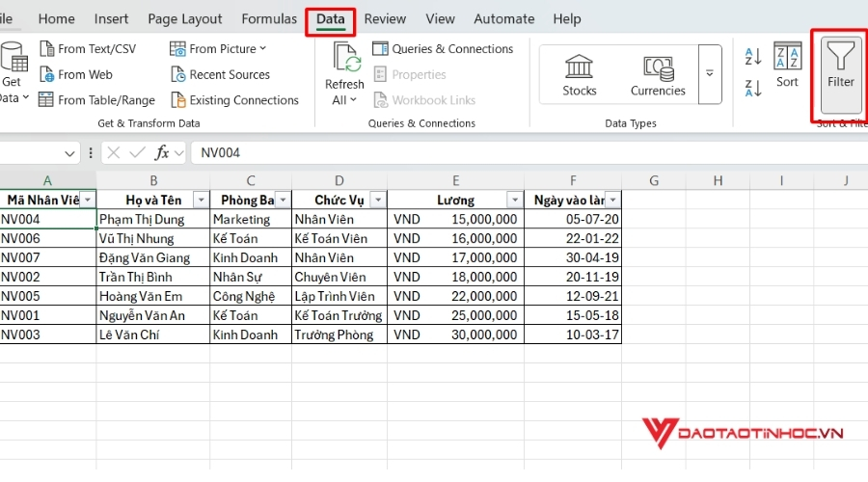Select the Lập Trình Viên cell
This screenshot has width=868, height=482.
[339, 296]
